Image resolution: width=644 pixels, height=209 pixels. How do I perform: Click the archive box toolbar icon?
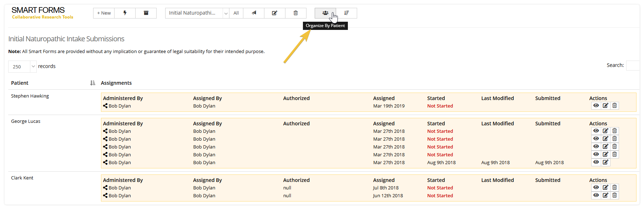[146, 13]
